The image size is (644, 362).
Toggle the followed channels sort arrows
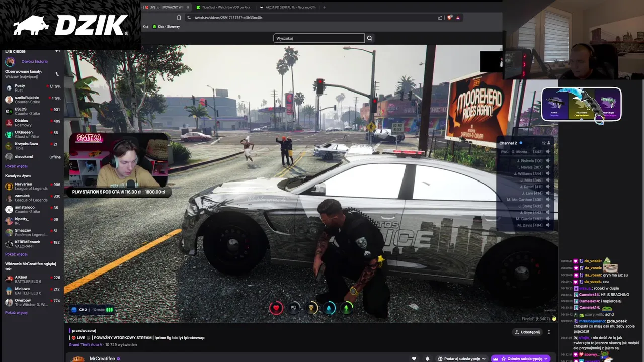[57, 74]
